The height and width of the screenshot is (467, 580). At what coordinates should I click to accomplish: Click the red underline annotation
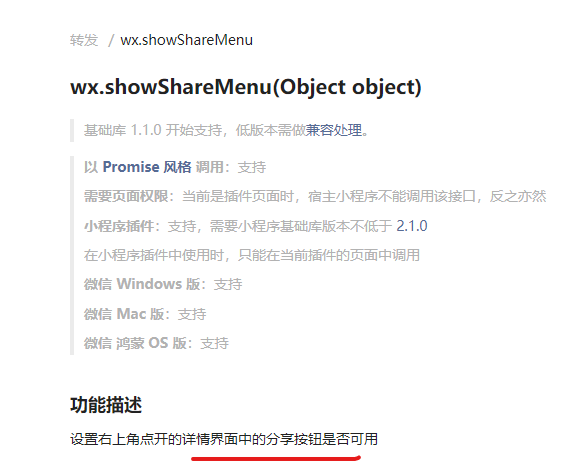click(276, 458)
